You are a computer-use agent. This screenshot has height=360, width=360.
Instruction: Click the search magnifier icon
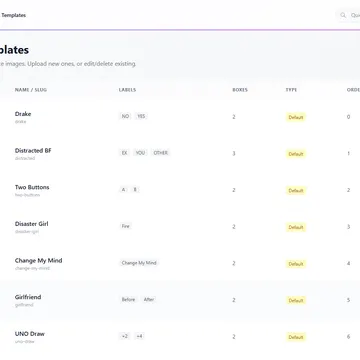coord(343,15)
